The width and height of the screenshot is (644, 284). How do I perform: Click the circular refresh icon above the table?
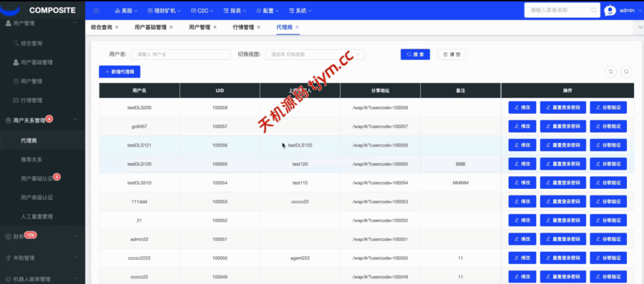point(610,72)
